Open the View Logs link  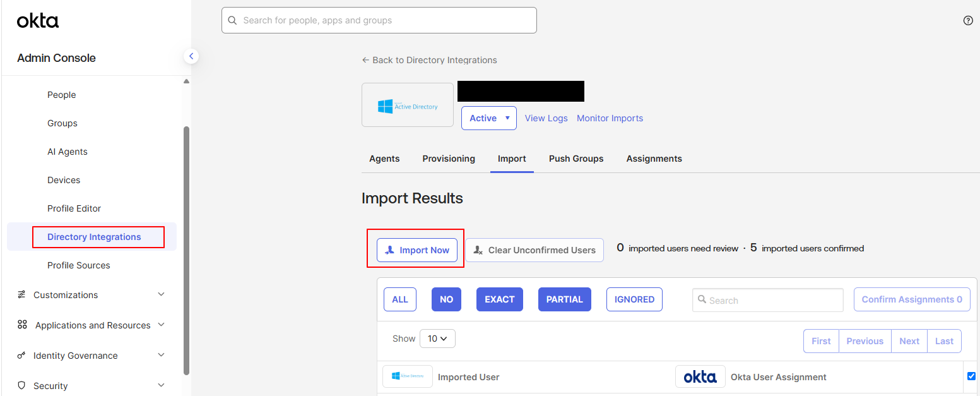click(546, 118)
